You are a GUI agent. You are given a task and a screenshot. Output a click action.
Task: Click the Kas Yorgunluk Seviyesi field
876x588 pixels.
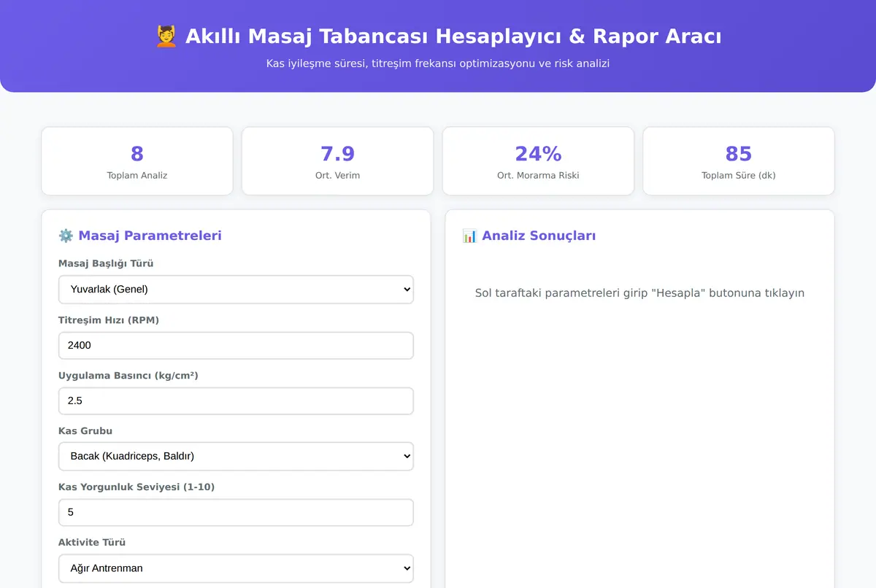tap(236, 512)
